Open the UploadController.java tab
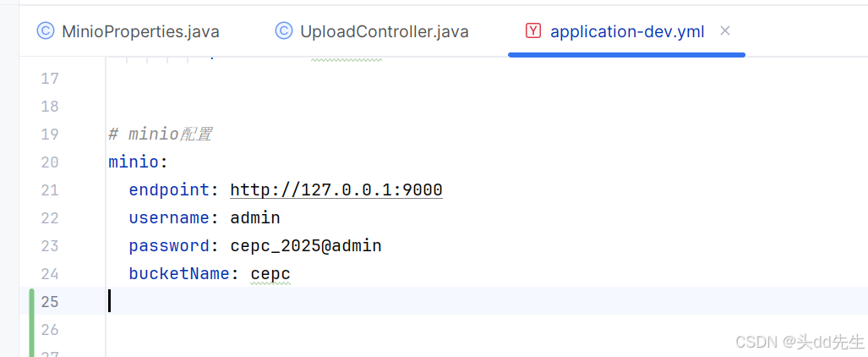The height and width of the screenshot is (357, 868). [x=372, y=31]
